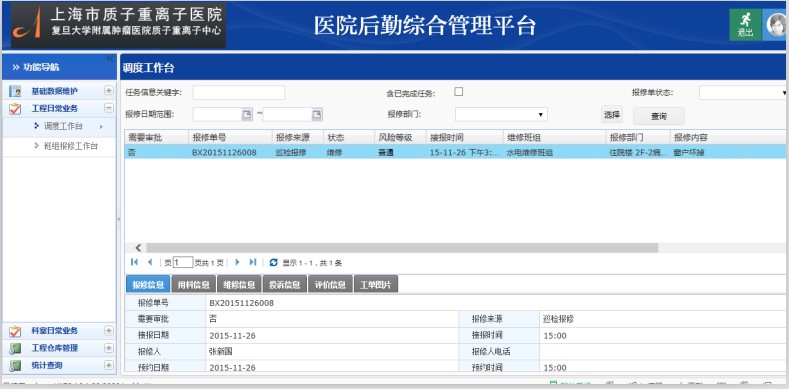The width and height of the screenshot is (789, 389).
Task: Focus the end date input field
Action: coord(287,115)
